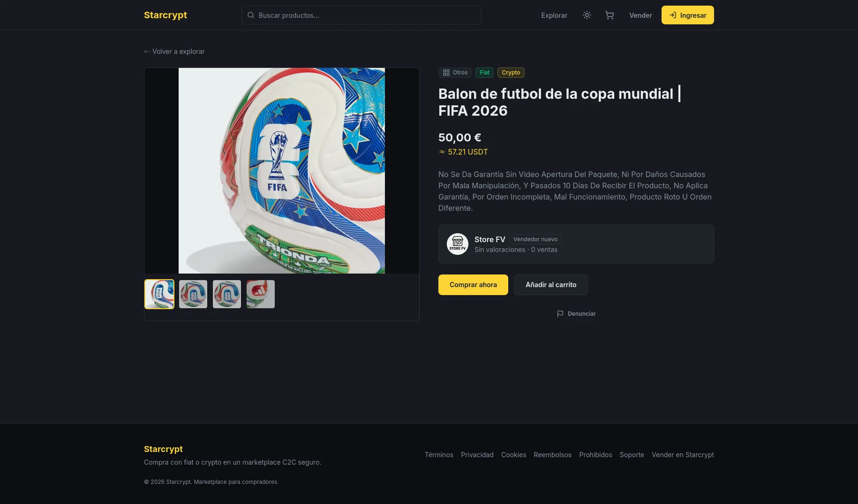Select the fourth product thumbnail
858x504 pixels.
pyautogui.click(x=261, y=294)
